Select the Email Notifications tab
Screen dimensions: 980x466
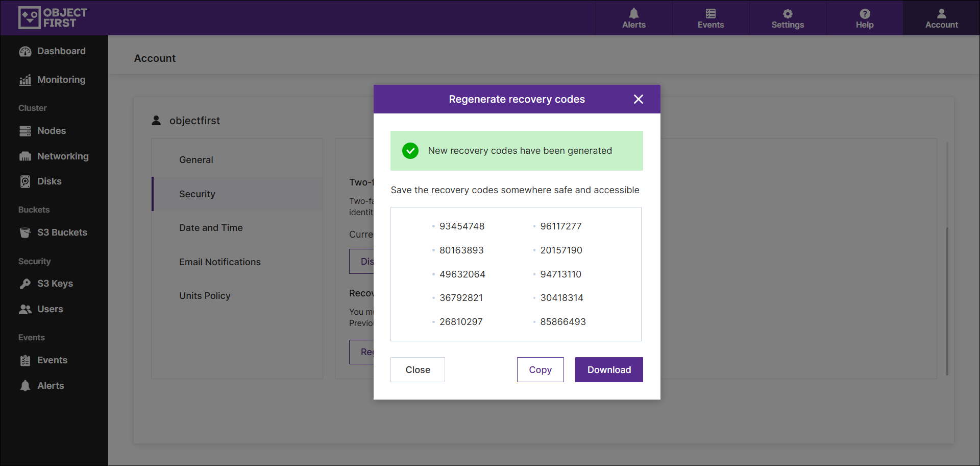pos(237,262)
